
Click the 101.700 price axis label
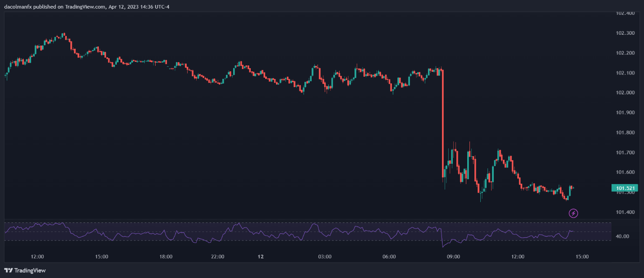point(626,152)
